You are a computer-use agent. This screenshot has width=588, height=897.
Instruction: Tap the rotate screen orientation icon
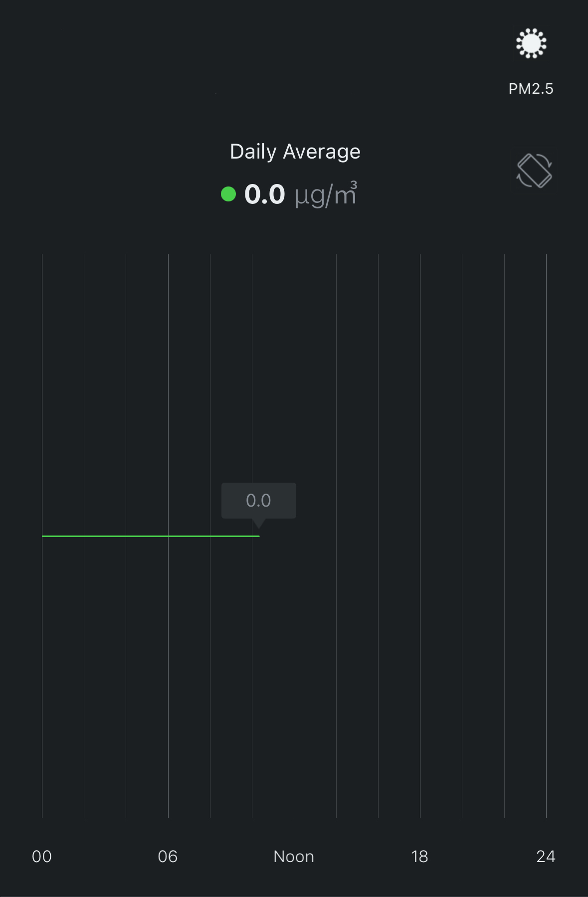(x=534, y=171)
